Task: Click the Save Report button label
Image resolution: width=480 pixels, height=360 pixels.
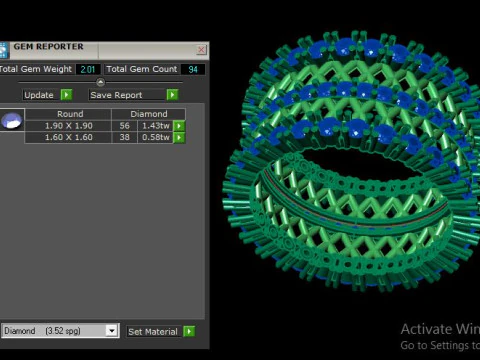Action: click(x=127, y=95)
